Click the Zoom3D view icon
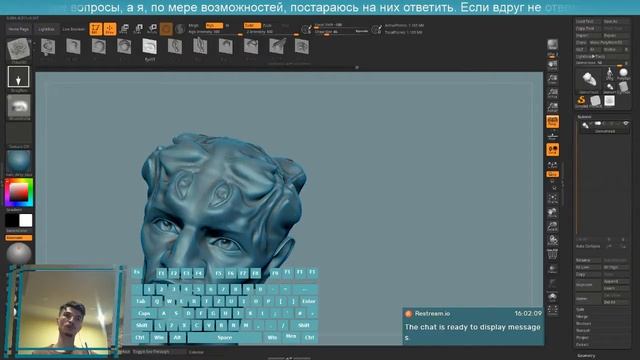 click(553, 227)
